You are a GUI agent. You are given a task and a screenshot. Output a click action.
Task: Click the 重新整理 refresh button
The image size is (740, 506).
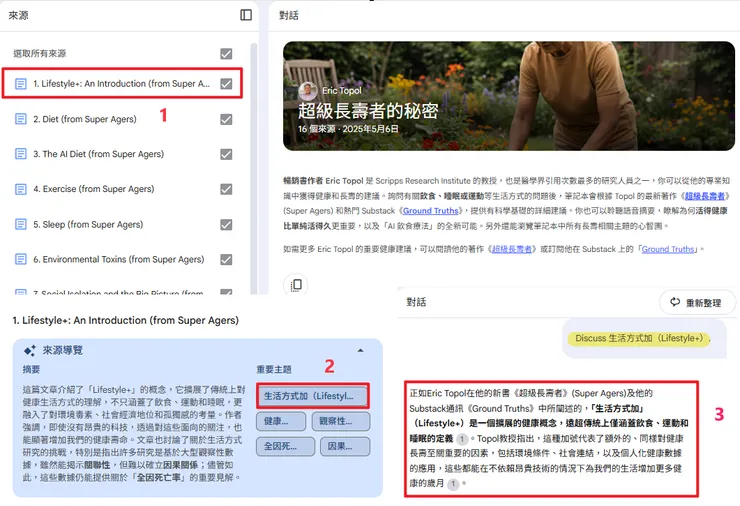click(x=697, y=303)
